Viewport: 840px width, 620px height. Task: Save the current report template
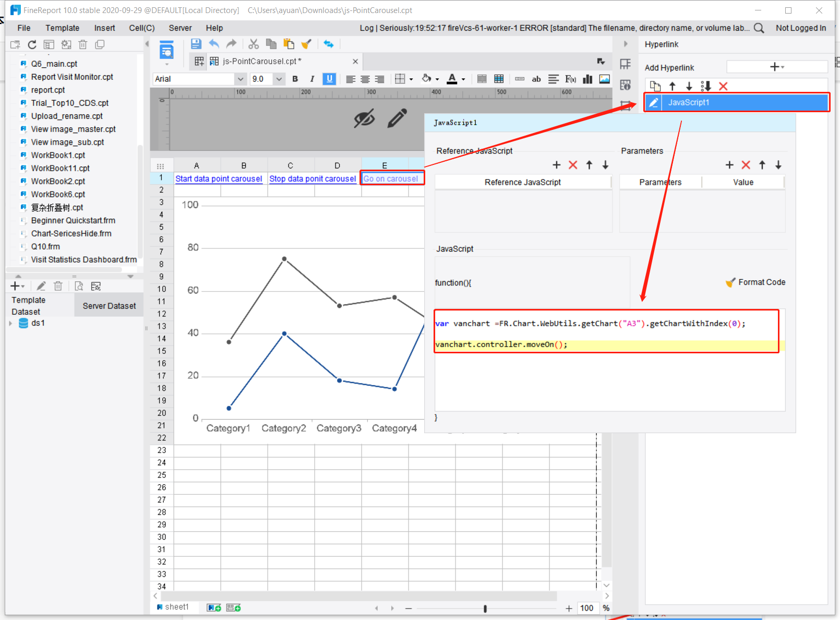click(196, 44)
